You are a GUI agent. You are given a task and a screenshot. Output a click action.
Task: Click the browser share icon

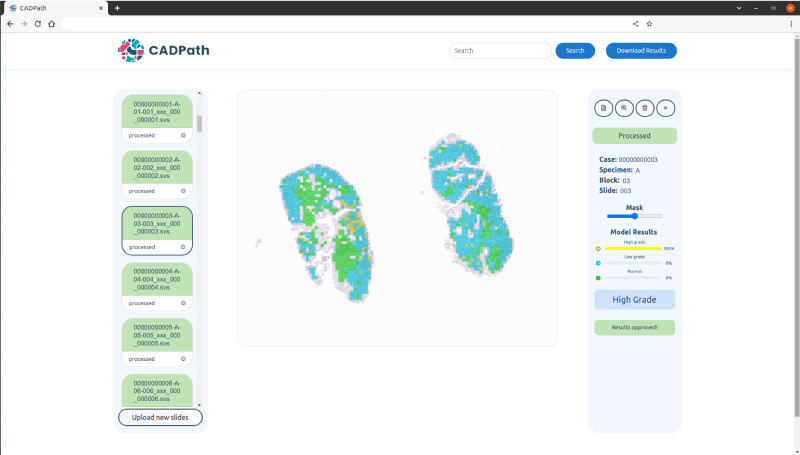coord(635,23)
